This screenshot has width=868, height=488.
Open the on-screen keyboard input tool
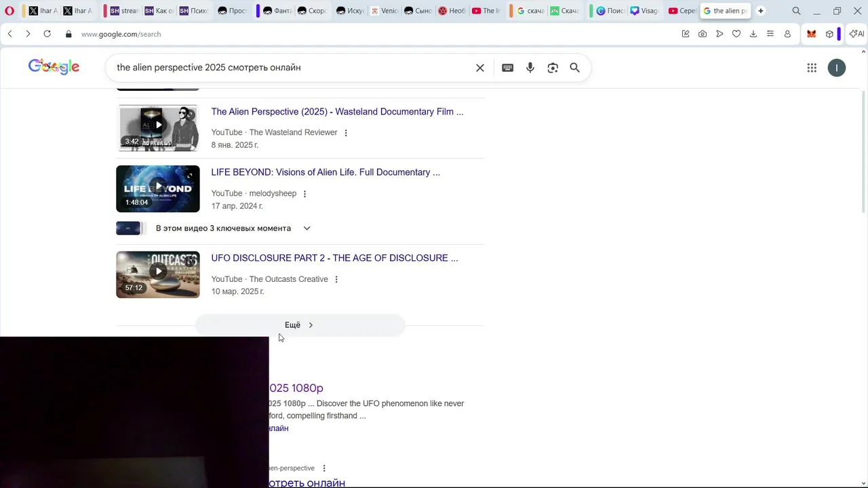507,68
